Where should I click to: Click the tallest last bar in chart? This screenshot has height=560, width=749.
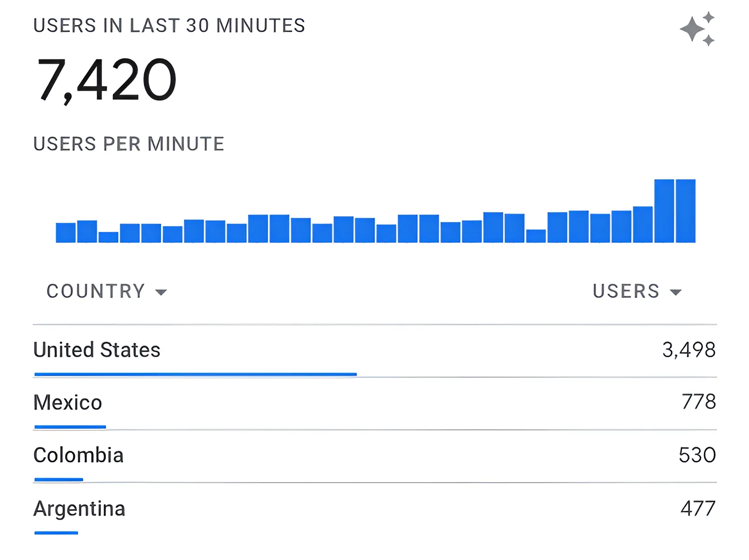pyautogui.click(x=685, y=211)
